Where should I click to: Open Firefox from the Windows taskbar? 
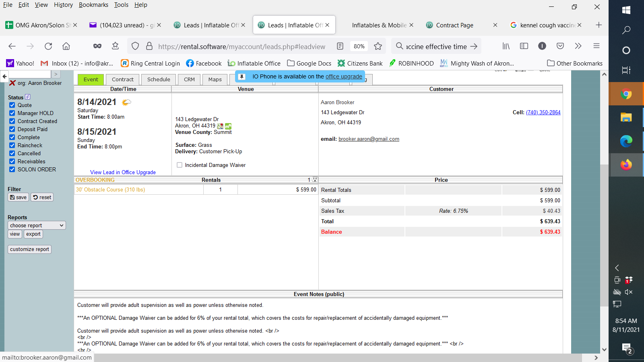point(626,165)
